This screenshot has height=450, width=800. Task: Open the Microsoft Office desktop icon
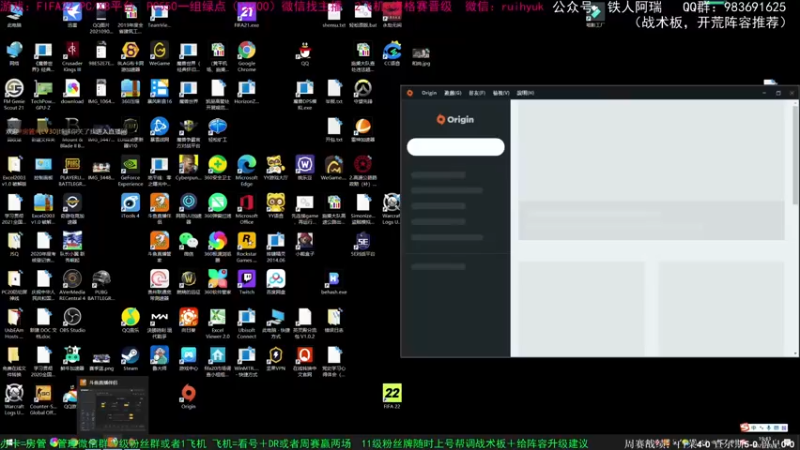[x=246, y=209]
